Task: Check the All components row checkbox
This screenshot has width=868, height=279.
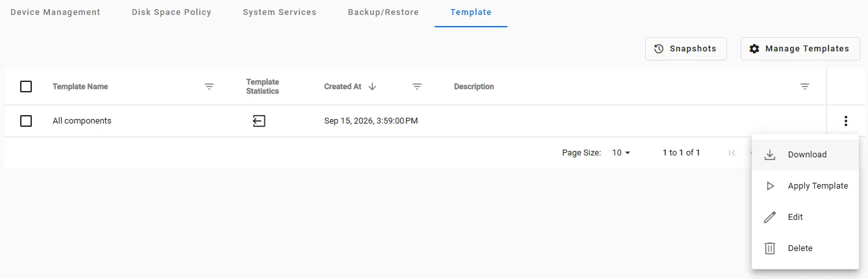Action: coord(26,121)
